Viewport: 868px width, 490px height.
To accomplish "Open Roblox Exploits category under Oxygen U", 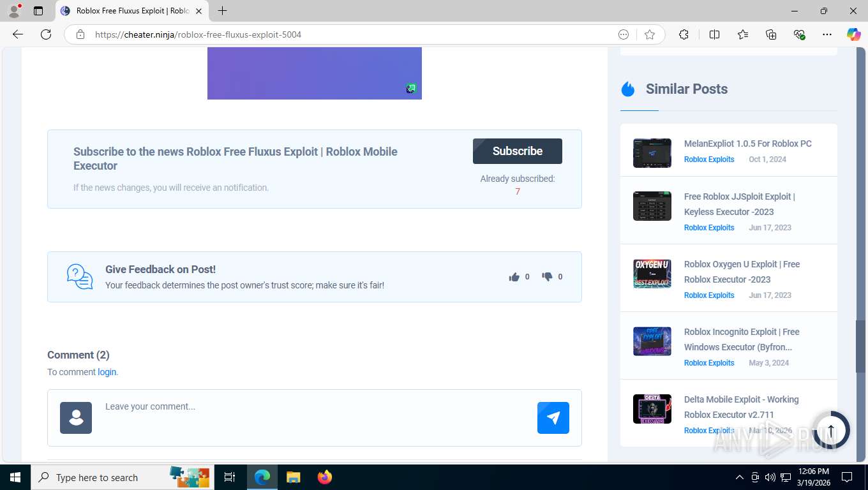I will coord(709,295).
